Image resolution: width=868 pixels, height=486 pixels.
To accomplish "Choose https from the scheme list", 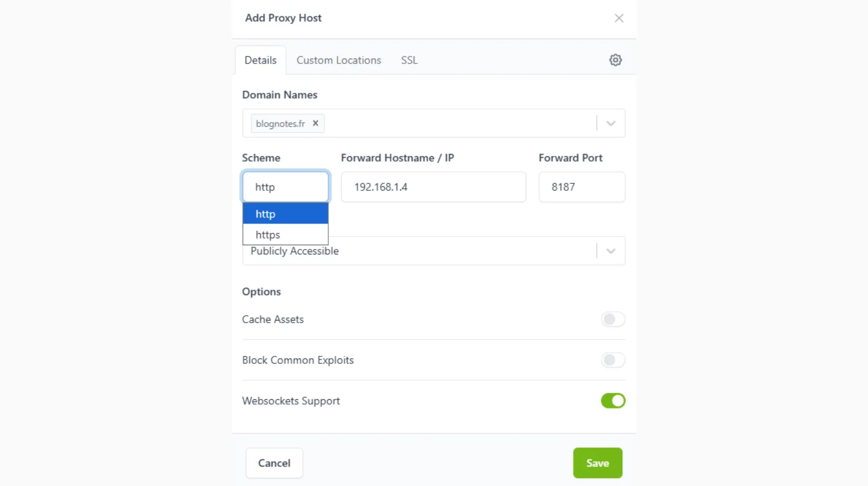I will point(268,235).
